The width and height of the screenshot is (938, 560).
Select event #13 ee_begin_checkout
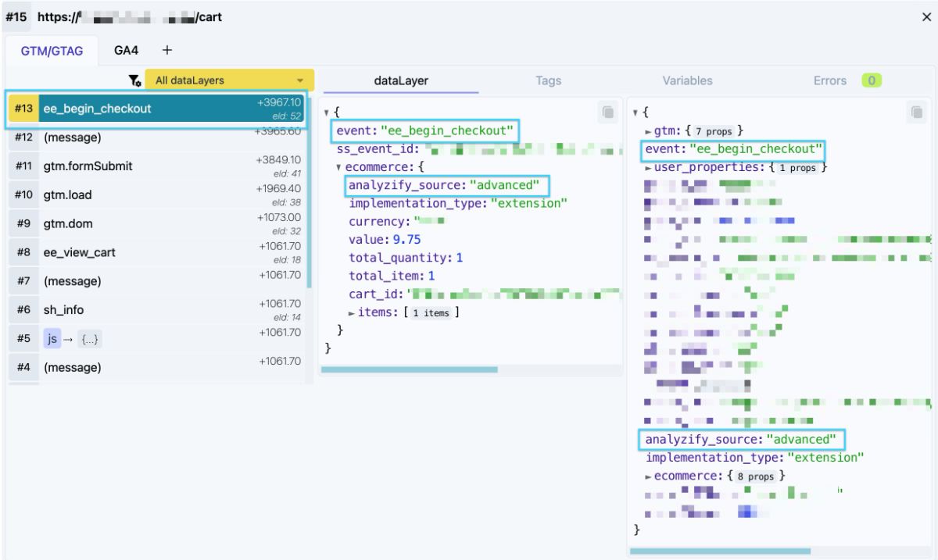click(156, 109)
